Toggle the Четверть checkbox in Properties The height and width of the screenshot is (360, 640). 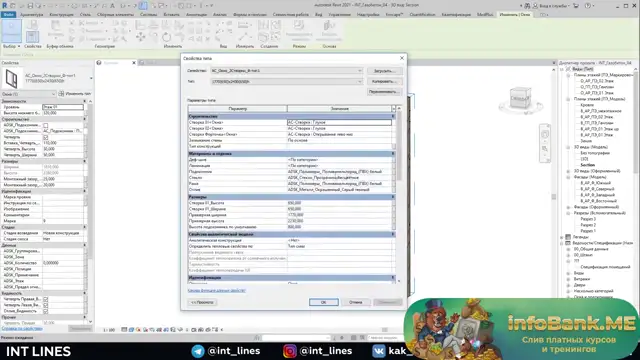coord(46,137)
